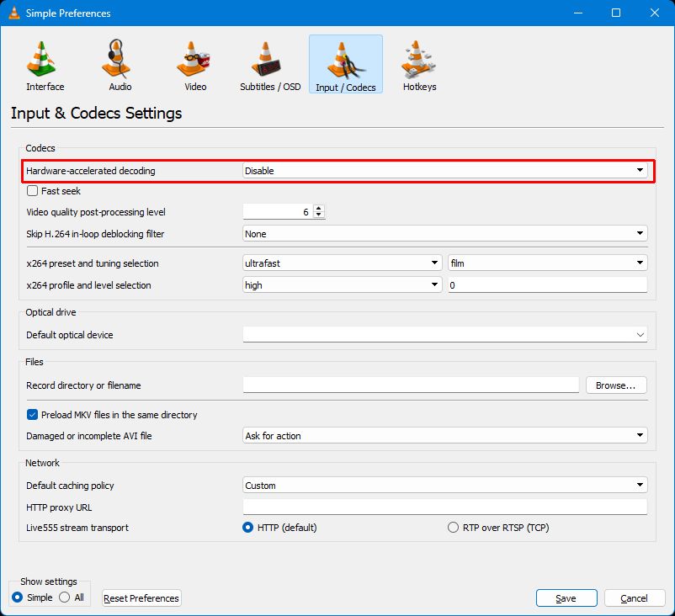The height and width of the screenshot is (616, 675).
Task: Open the Hotkeys preferences icon
Action: (418, 60)
